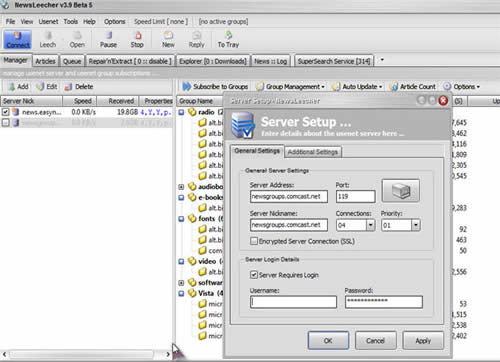Minimize using the To Tray icon
This screenshot has width=500, height=362.
[x=228, y=39]
